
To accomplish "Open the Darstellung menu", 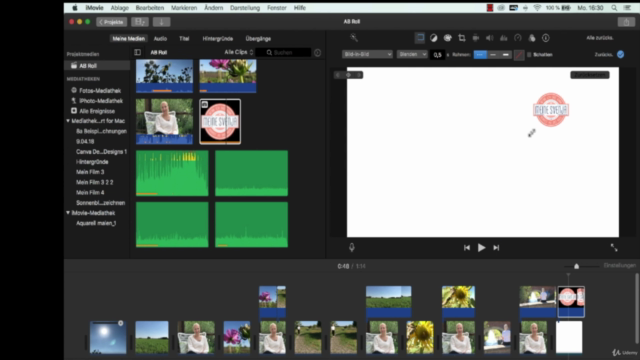I will (245, 8).
